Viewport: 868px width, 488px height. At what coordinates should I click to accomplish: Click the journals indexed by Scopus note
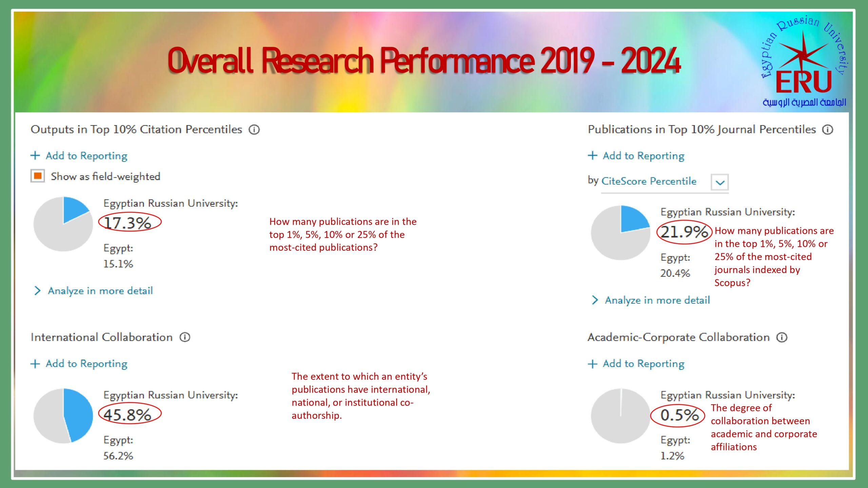[774, 257]
